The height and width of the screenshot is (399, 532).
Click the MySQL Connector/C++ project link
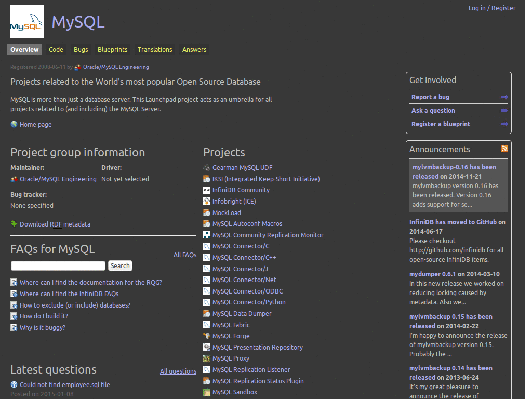244,258
